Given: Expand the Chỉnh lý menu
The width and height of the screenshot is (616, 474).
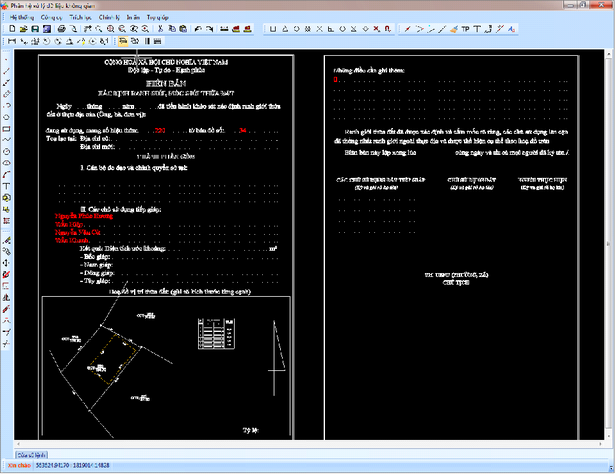Looking at the screenshot, I should point(110,18).
